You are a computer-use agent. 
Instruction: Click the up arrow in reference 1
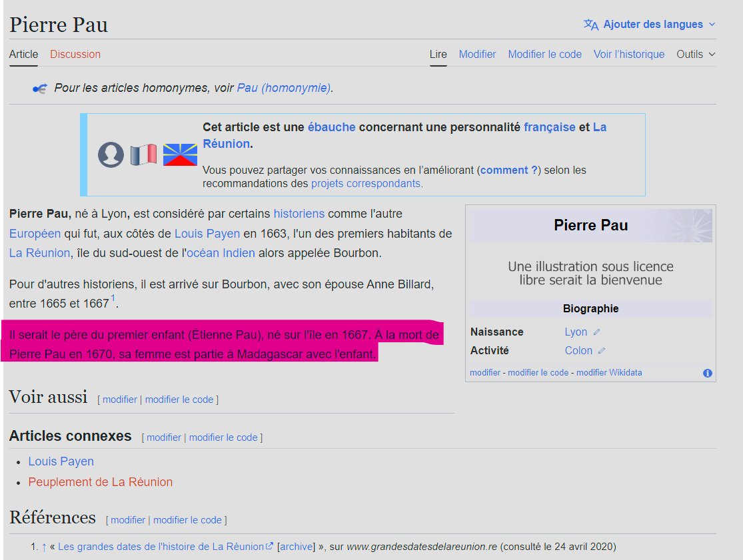coord(44,547)
